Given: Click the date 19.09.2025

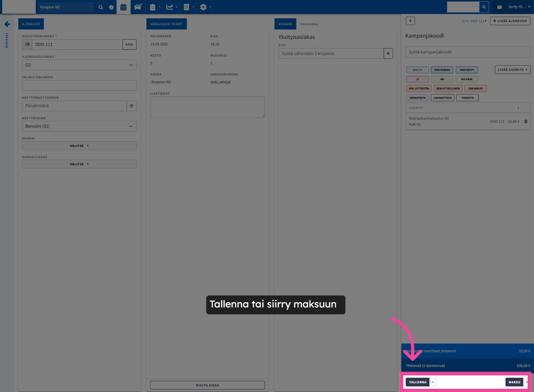Looking at the screenshot, I should pyautogui.click(x=159, y=44).
